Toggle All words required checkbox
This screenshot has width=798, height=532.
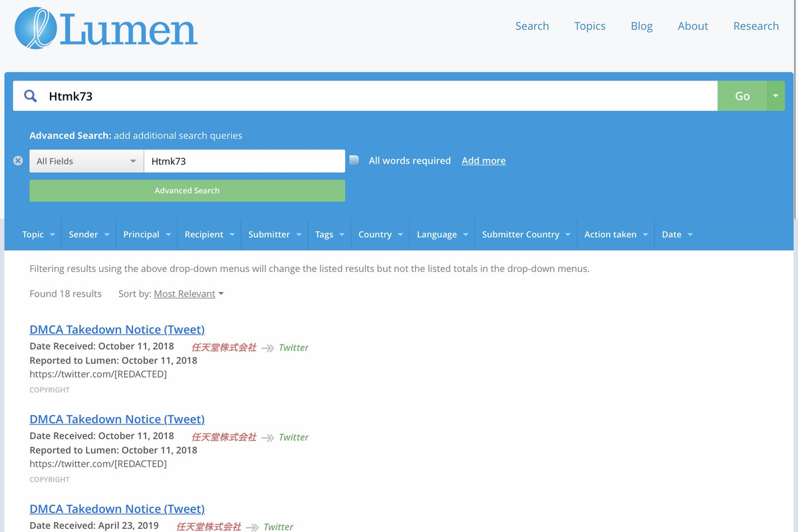coord(354,160)
